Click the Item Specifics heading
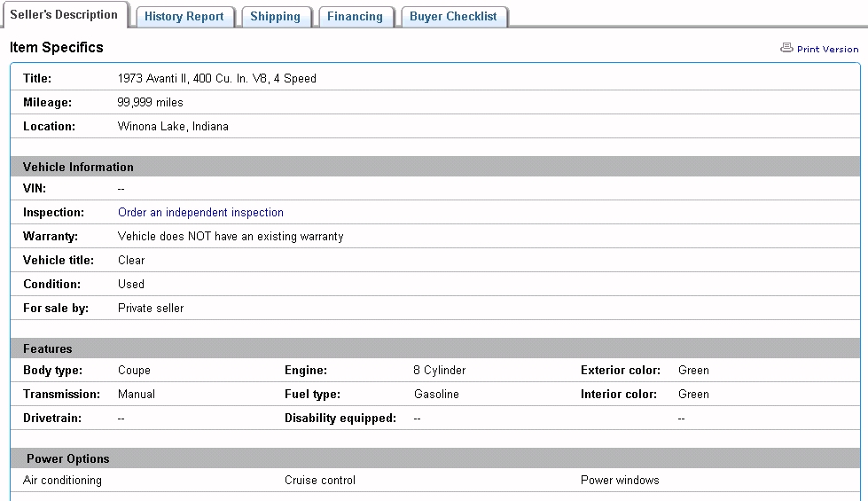The image size is (868, 501). 57,48
